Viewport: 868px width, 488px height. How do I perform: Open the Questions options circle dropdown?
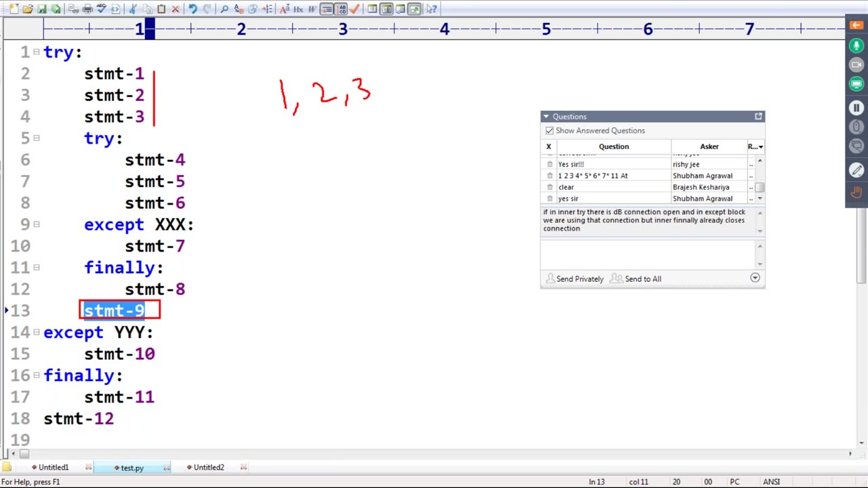[755, 278]
